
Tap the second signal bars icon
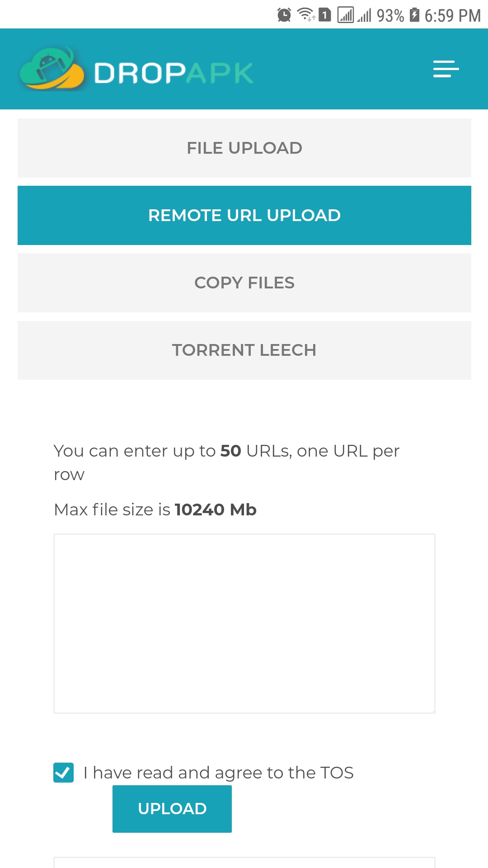click(x=364, y=15)
